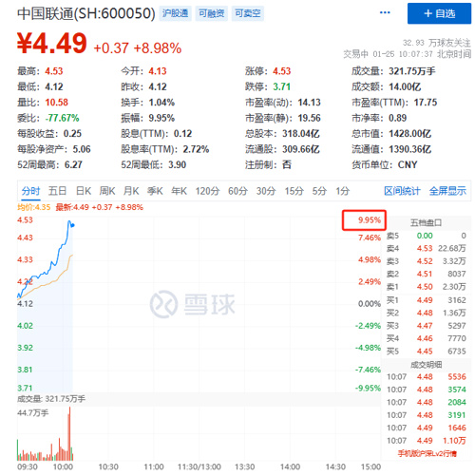Click the 跌停 3.71 value
This screenshot has height=476, width=475.
[x=281, y=86]
